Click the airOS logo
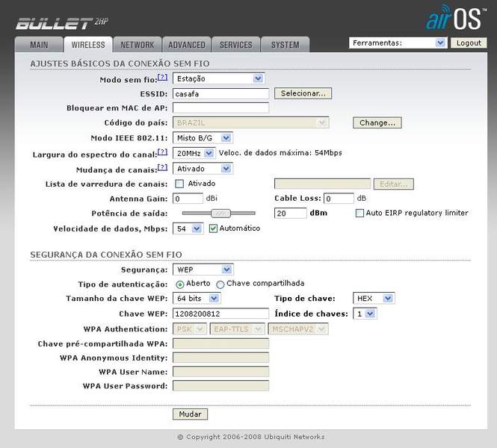 (455, 17)
